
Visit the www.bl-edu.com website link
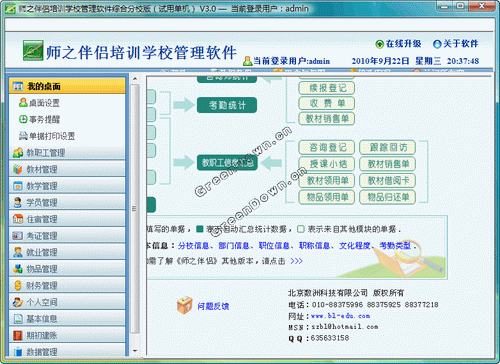(x=340, y=316)
